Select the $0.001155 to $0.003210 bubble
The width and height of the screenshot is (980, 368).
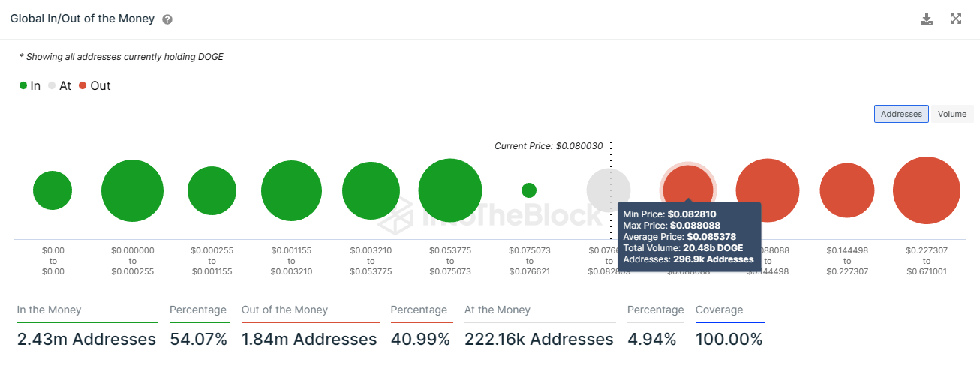[293, 190]
